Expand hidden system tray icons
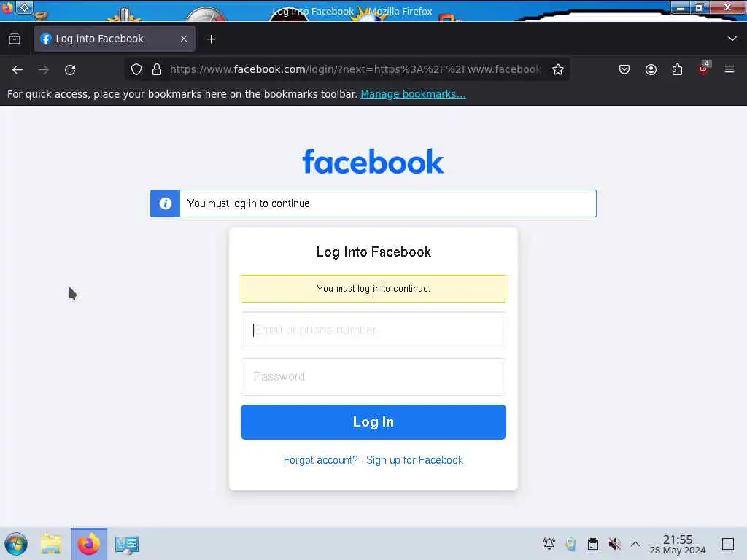Image resolution: width=747 pixels, height=560 pixels. click(x=635, y=543)
